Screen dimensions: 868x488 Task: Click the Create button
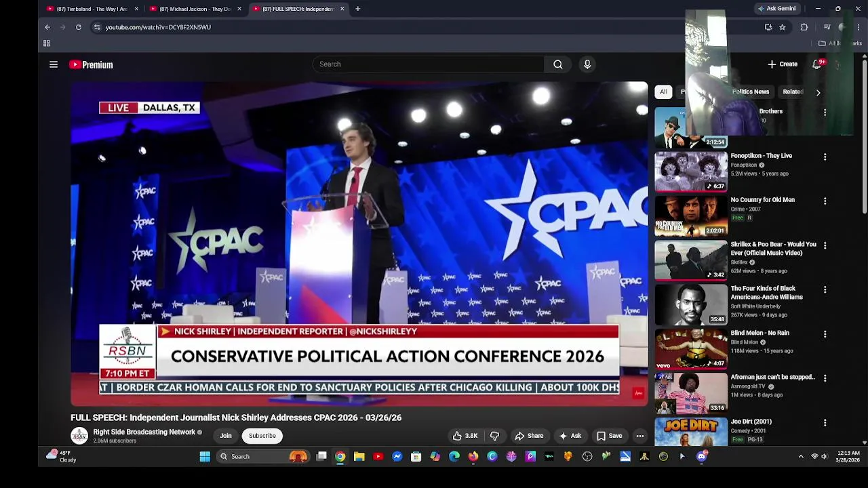[x=783, y=64]
